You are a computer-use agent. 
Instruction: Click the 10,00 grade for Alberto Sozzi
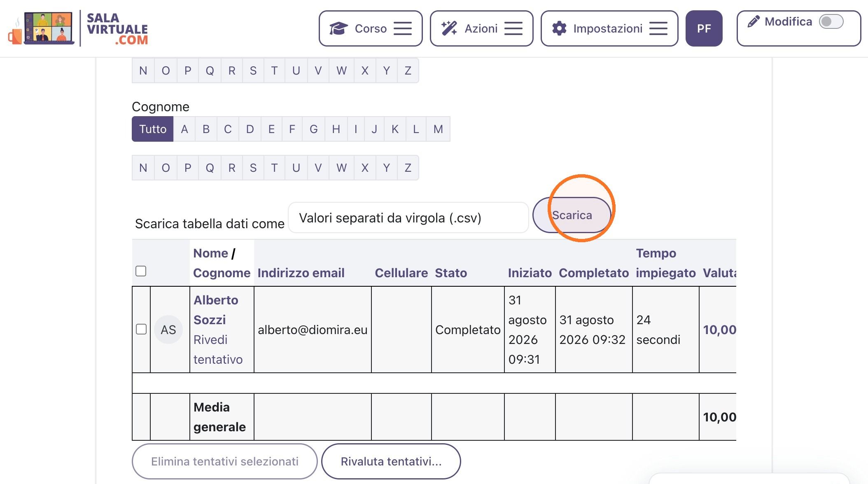click(x=719, y=330)
